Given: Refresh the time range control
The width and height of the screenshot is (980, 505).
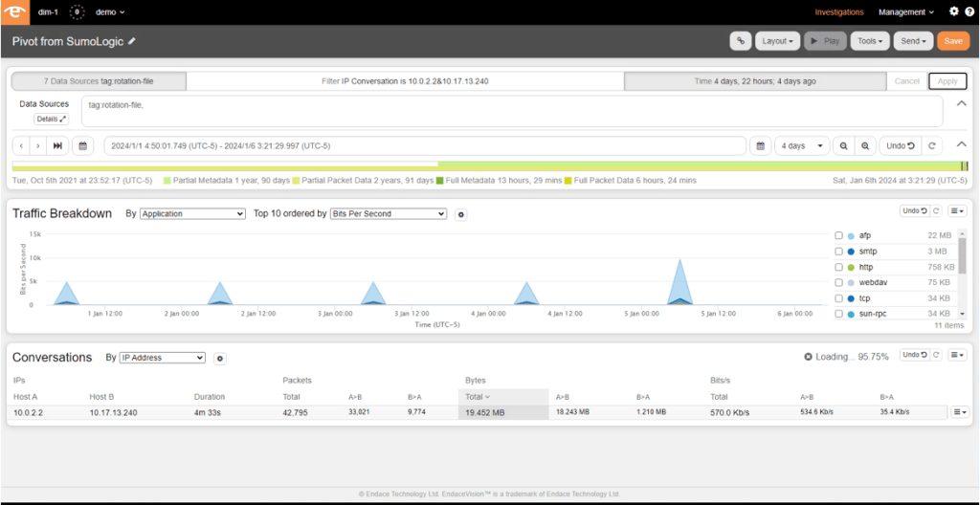Looking at the screenshot, I should pos(931,145).
